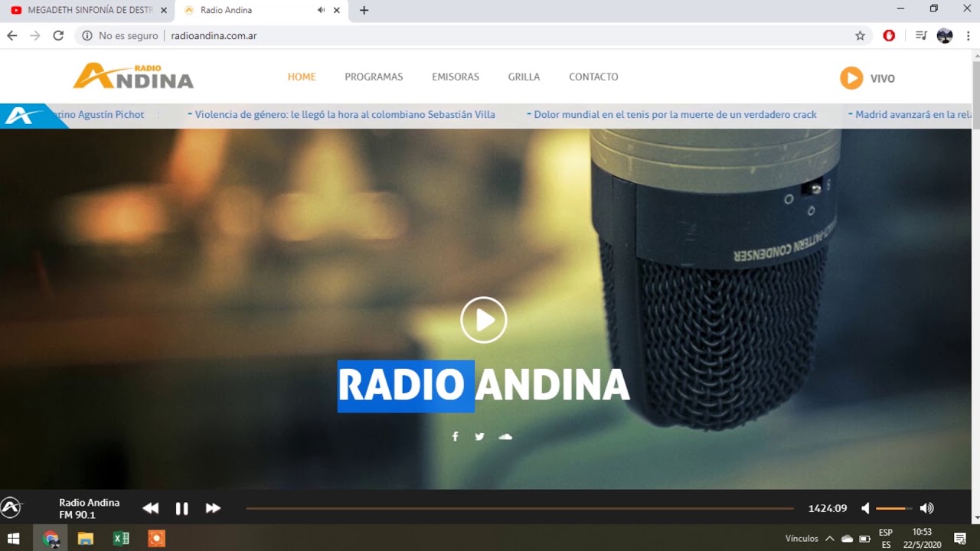This screenshot has width=980, height=551.
Task: Reload the page
Action: [58, 35]
